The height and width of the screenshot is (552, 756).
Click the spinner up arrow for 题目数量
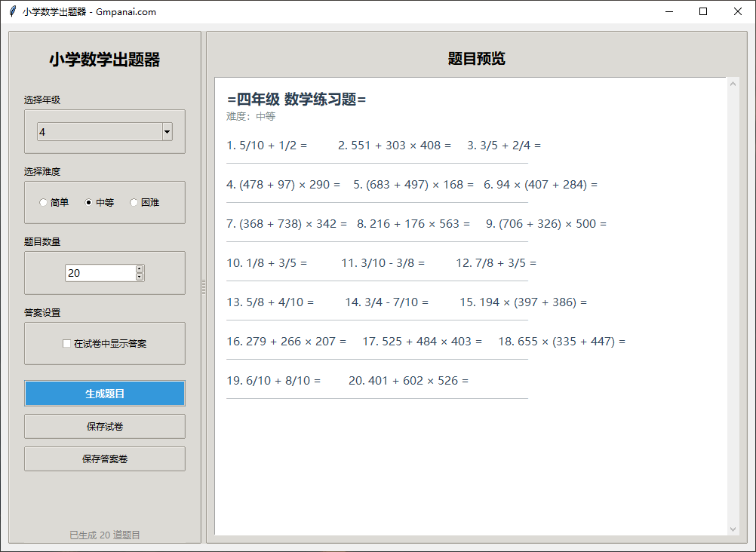[x=139, y=268]
